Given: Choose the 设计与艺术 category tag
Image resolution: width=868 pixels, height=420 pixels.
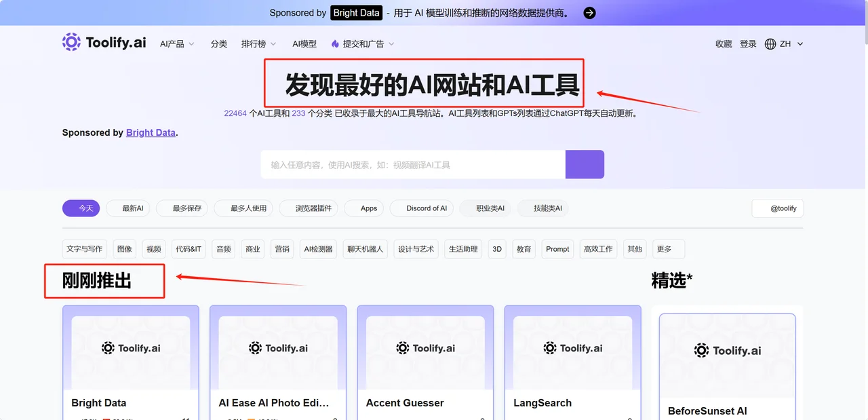Looking at the screenshot, I should coord(416,249).
